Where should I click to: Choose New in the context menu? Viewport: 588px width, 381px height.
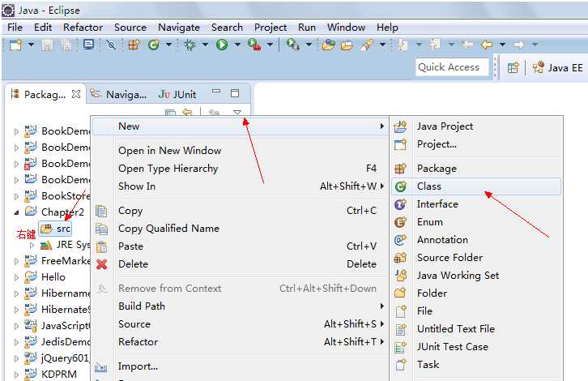[x=240, y=126]
